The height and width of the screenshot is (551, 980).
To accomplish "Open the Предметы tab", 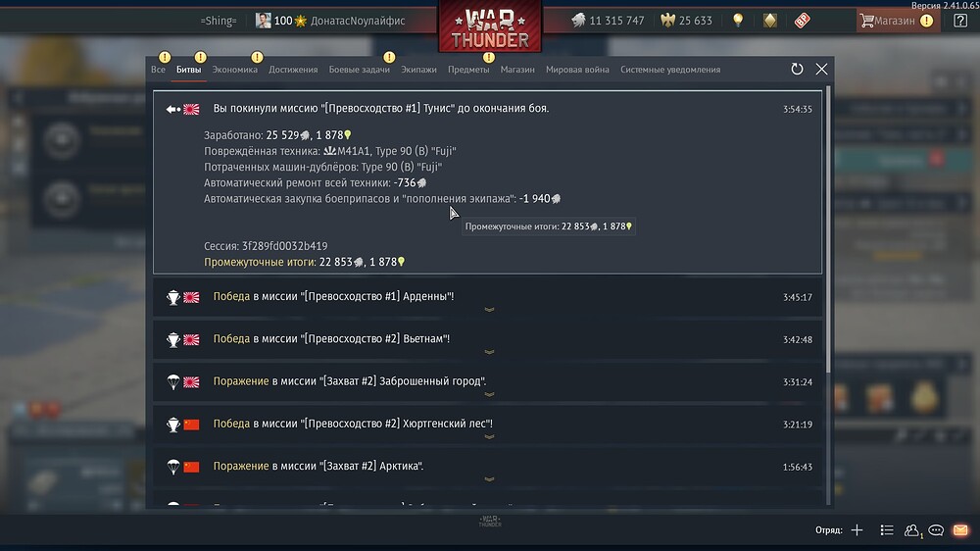I will 468,70.
